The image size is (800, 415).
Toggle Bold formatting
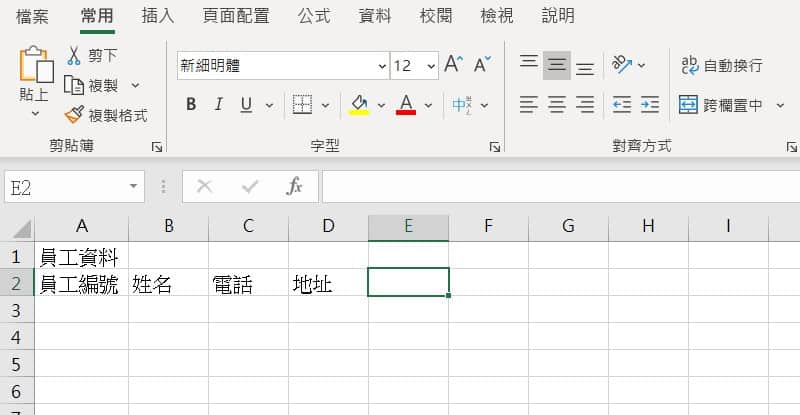[191, 105]
